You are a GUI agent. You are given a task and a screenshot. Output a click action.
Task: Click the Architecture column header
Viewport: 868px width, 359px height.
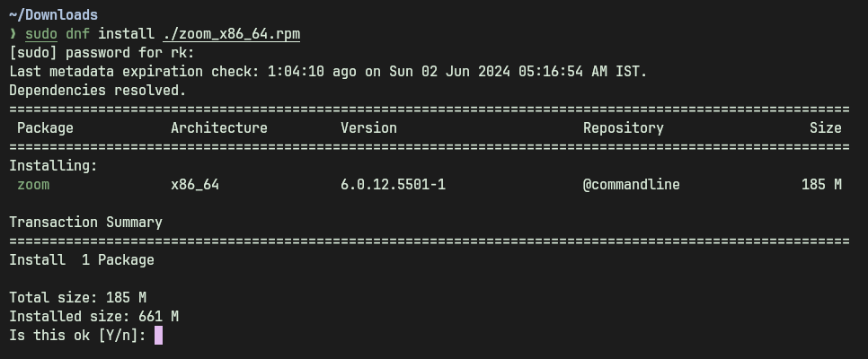click(x=219, y=128)
